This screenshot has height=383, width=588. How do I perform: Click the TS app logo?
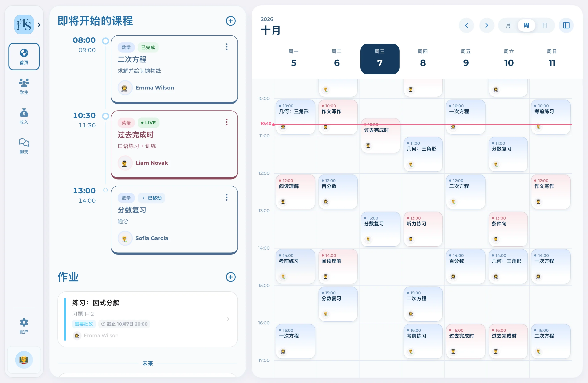coord(24,24)
